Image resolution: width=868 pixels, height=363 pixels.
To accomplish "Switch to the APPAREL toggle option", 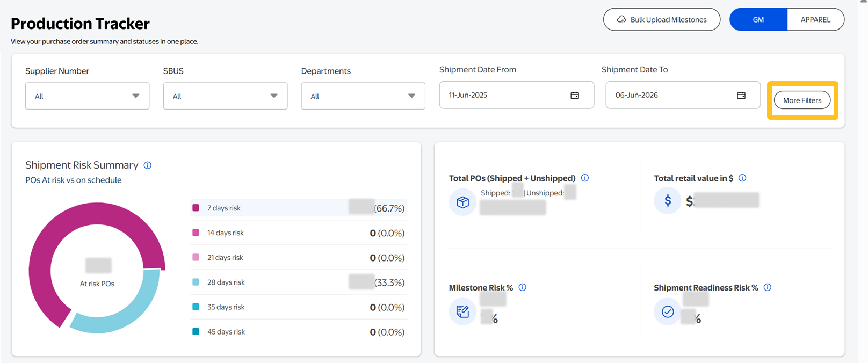I will [815, 20].
